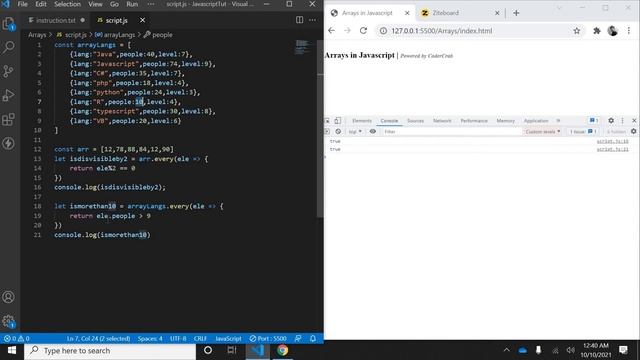Open the Run menu
This screenshot has width=640, height=360.
[x=132, y=4]
